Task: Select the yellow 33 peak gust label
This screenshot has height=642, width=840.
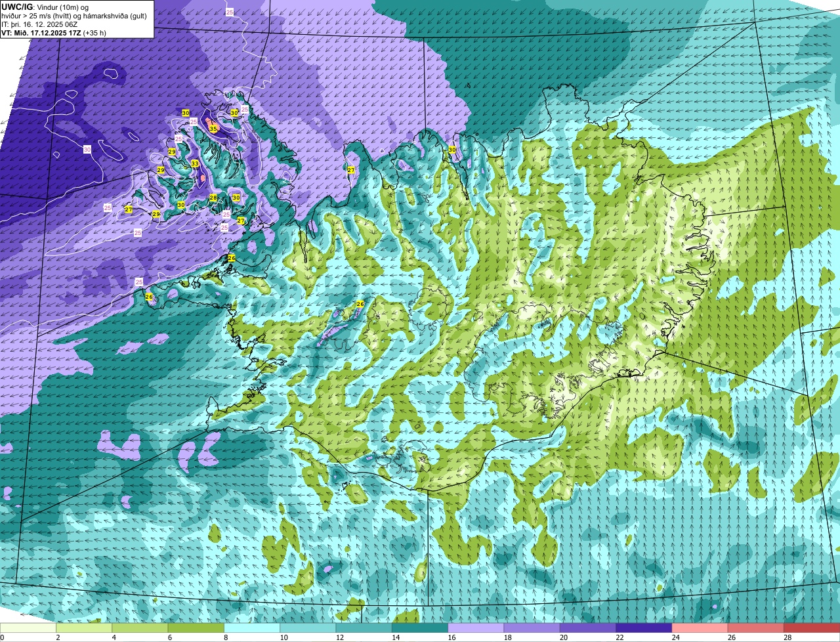Action: point(195,163)
